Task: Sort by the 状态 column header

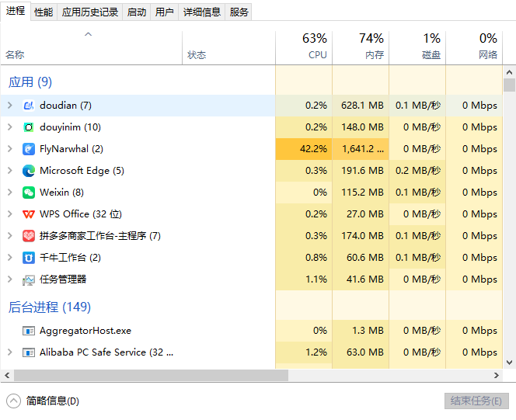Action: click(228, 47)
